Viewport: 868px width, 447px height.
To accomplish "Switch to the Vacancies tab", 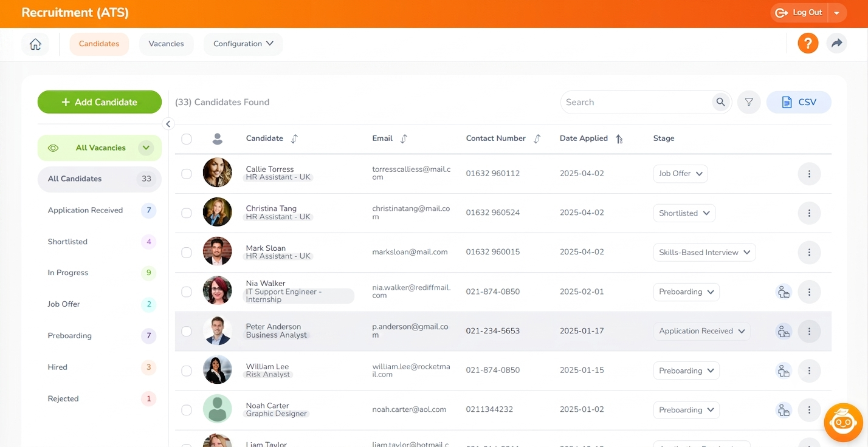I will point(166,44).
